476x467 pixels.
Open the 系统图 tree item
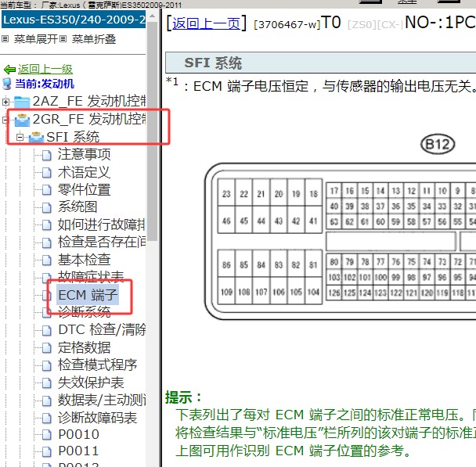click(78, 207)
